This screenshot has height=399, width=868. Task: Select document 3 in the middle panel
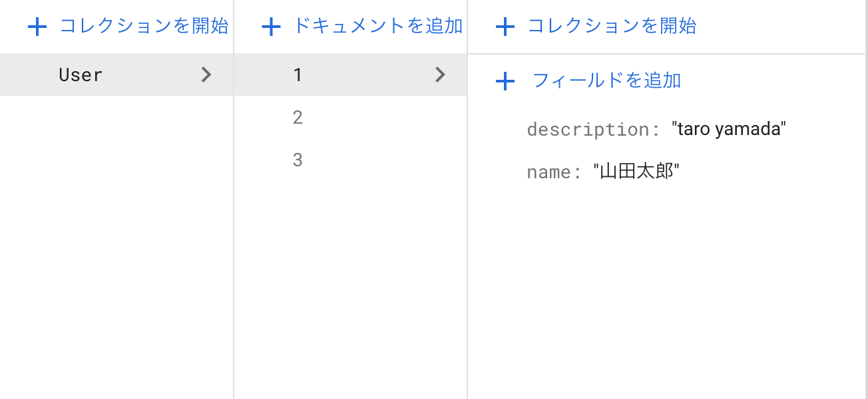[x=298, y=160]
